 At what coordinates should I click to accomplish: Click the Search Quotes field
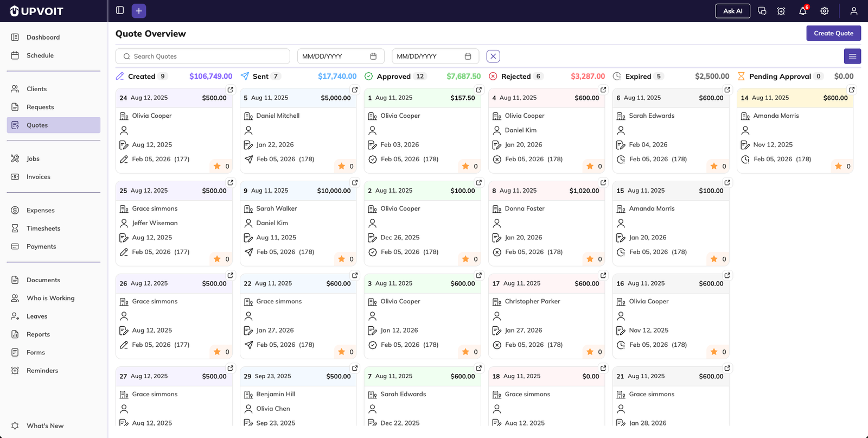click(203, 56)
